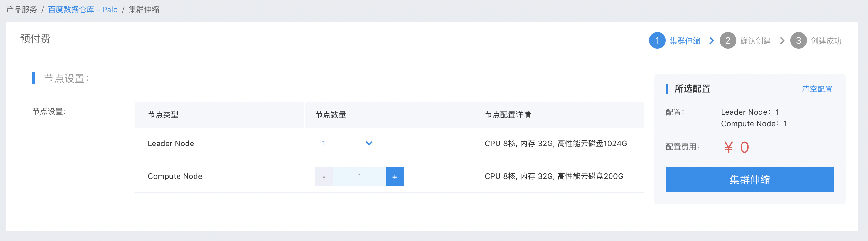
Task: Click the Compute Node quantity input field
Action: (x=360, y=176)
